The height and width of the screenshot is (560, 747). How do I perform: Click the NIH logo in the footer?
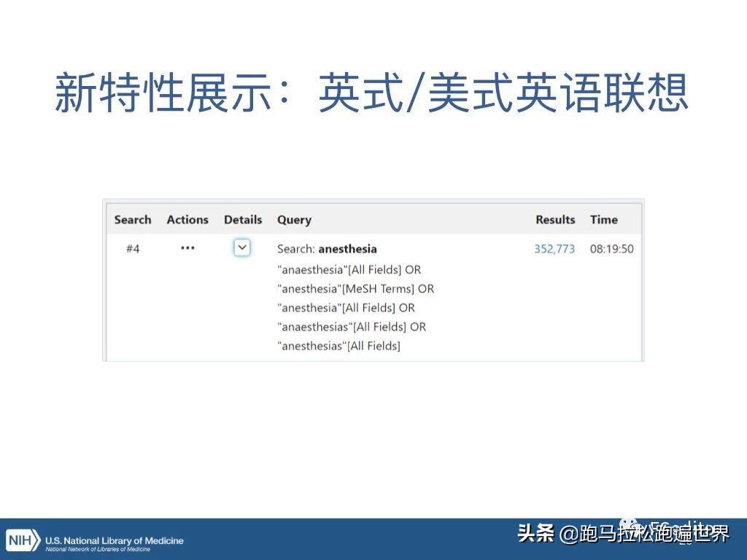click(x=21, y=540)
